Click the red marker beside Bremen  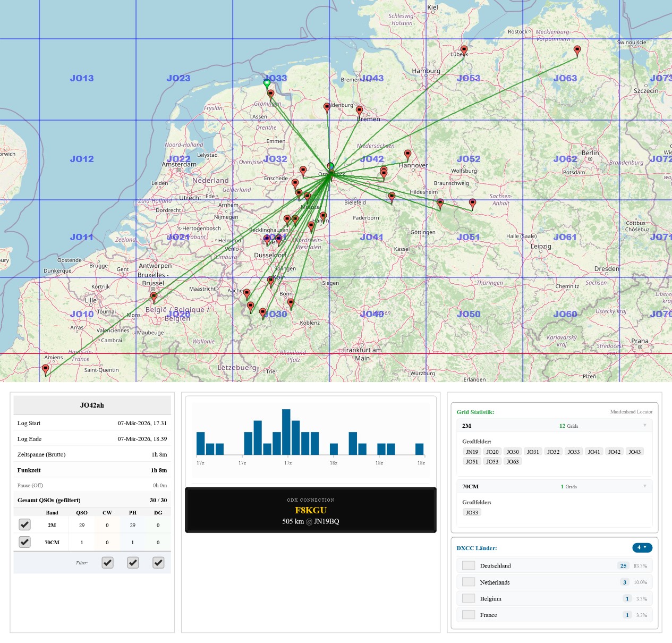[359, 111]
